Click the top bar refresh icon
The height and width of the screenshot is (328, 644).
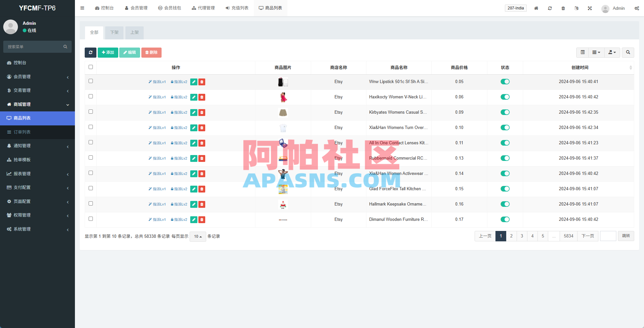(x=550, y=8)
